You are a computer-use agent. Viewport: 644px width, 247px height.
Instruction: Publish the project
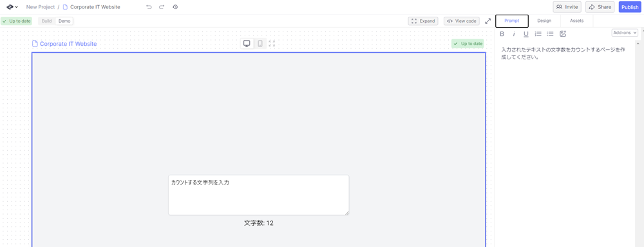point(630,7)
